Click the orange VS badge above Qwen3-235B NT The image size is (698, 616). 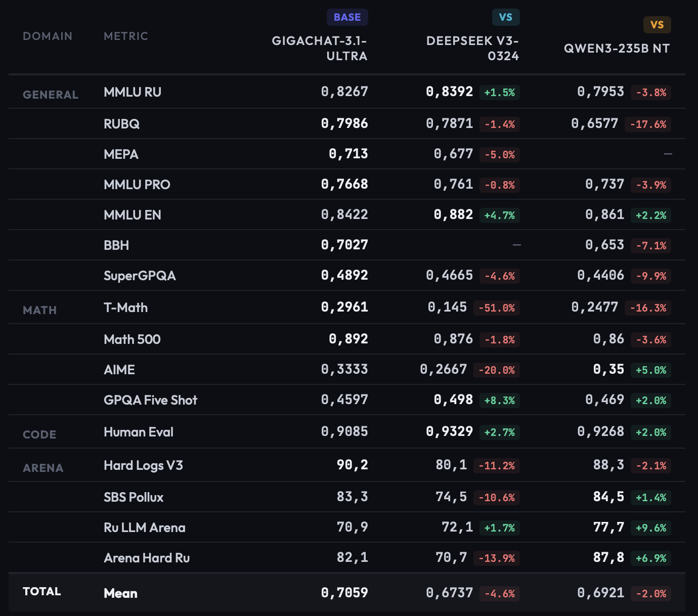657,24
